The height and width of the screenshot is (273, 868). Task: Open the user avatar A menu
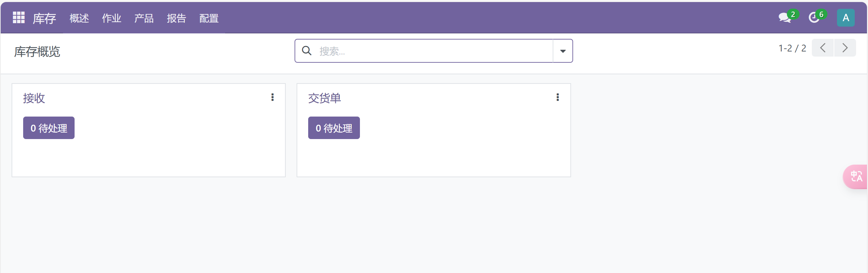[846, 18]
